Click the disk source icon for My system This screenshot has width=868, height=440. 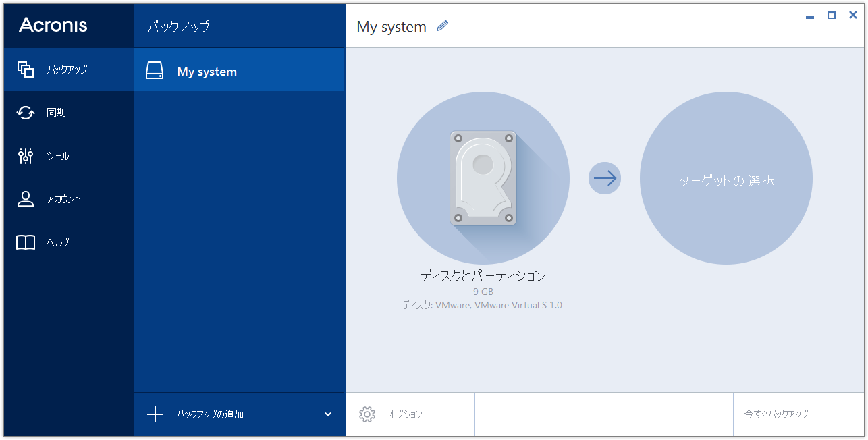[x=483, y=177]
